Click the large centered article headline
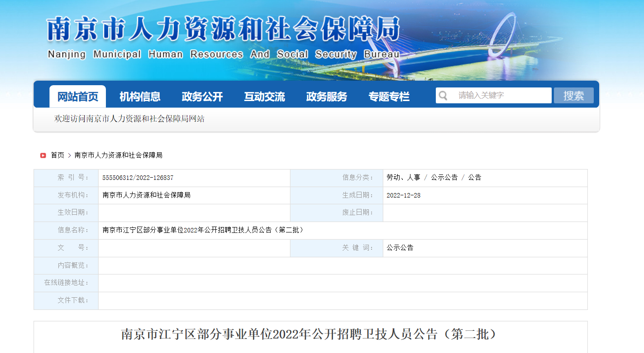This screenshot has width=644, height=353. coord(310,334)
